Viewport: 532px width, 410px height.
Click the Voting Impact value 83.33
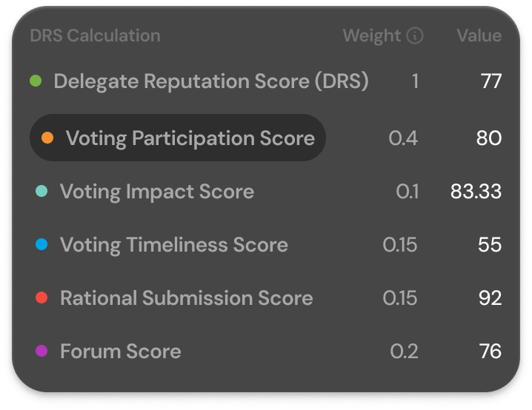476,192
